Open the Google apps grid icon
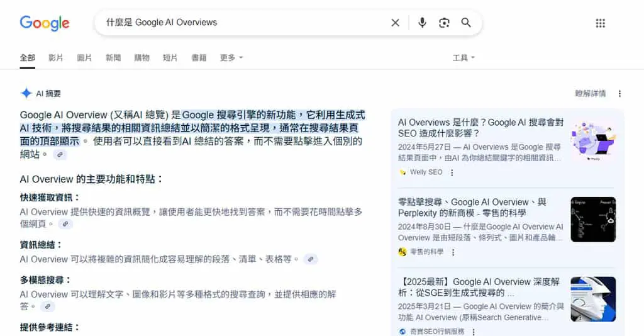 coord(601,23)
